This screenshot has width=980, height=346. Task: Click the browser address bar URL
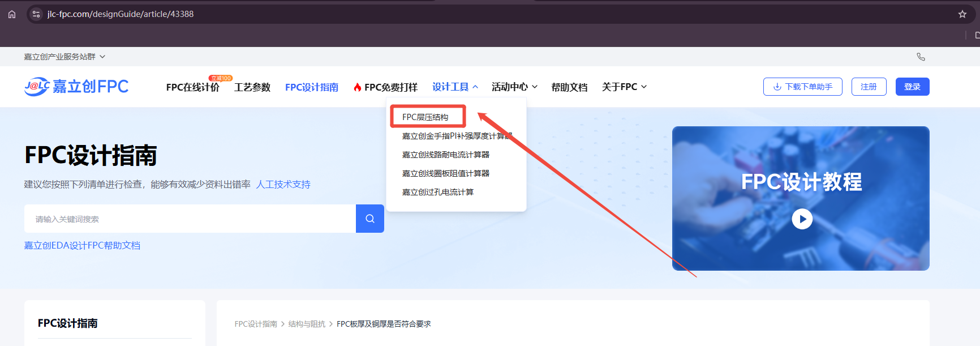(x=121, y=14)
